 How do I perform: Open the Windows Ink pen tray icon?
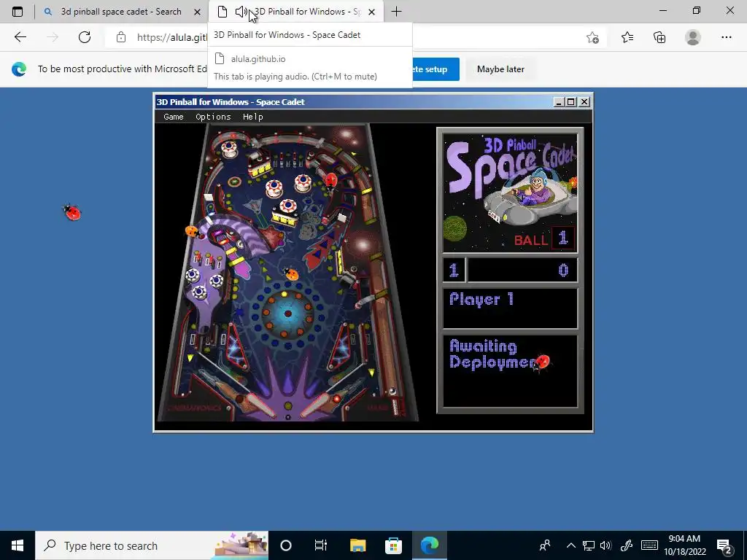626,545
